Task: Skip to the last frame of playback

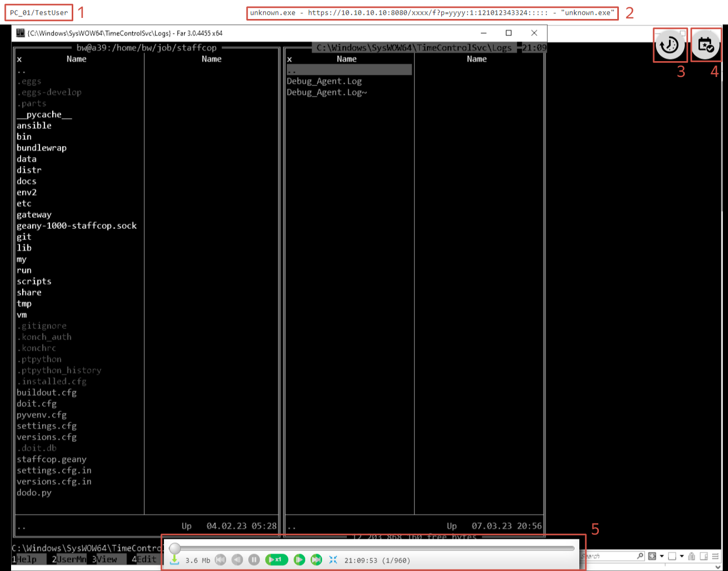Action: (316, 560)
